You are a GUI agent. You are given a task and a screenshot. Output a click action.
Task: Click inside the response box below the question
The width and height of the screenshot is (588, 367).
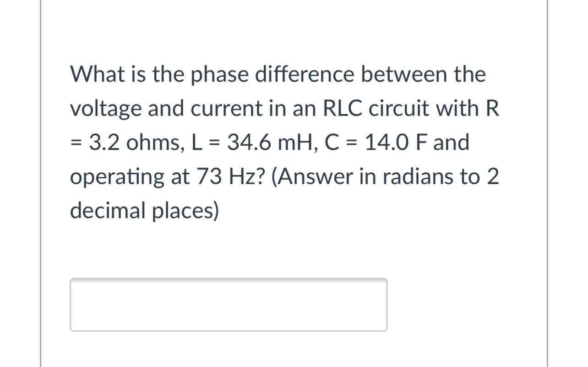pos(229,304)
